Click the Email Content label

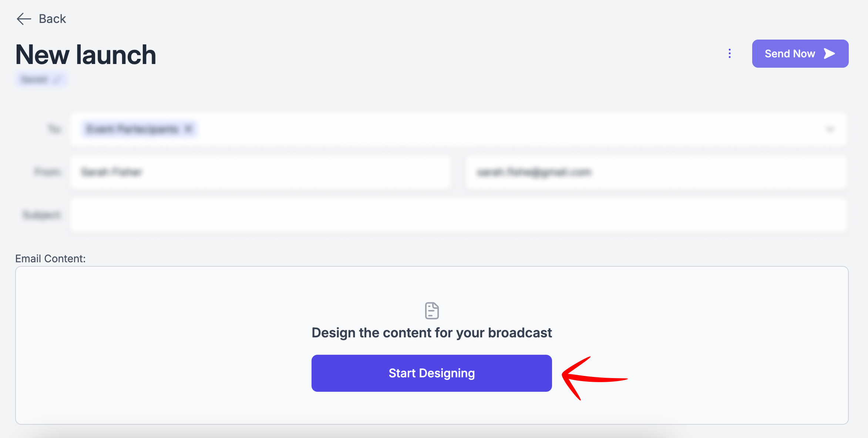tap(50, 259)
